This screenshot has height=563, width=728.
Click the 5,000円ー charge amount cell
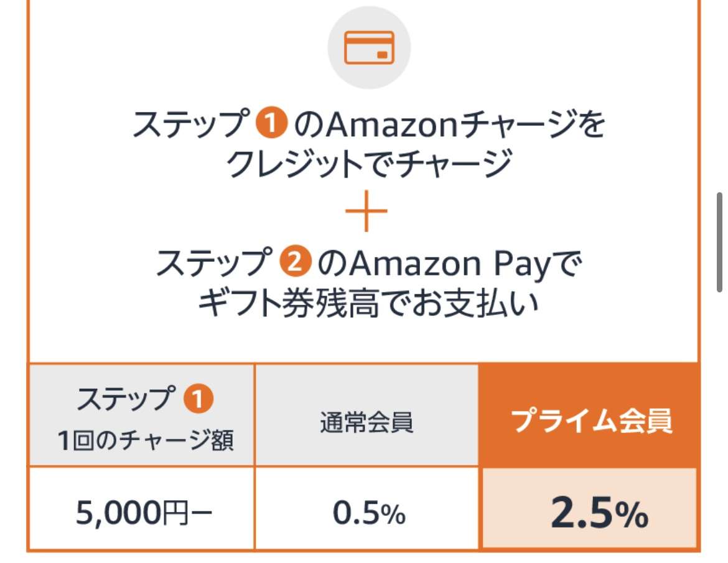coord(142,508)
